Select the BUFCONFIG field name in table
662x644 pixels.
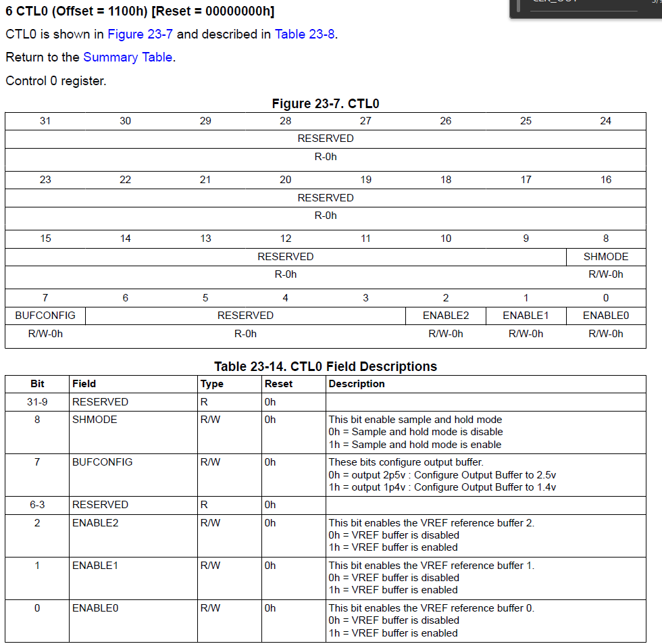[x=102, y=462]
